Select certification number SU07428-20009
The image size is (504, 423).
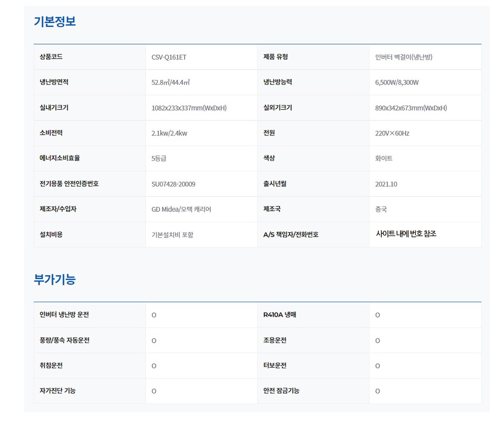click(x=173, y=184)
